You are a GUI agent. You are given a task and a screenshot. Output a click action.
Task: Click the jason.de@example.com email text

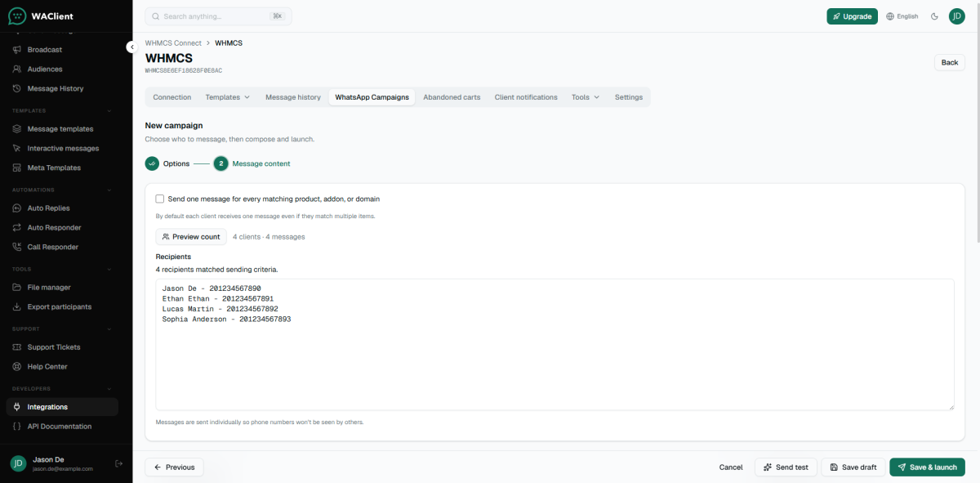coord(63,469)
